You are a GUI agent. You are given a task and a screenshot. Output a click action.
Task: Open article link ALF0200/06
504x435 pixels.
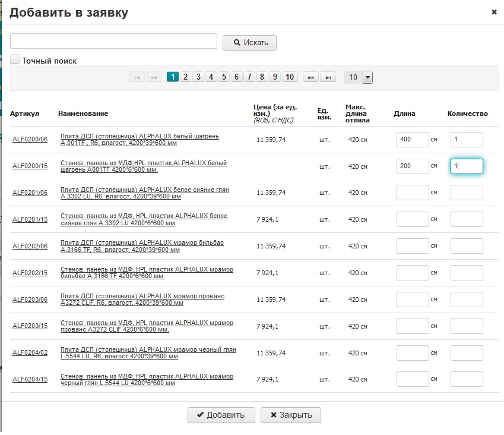pos(30,140)
